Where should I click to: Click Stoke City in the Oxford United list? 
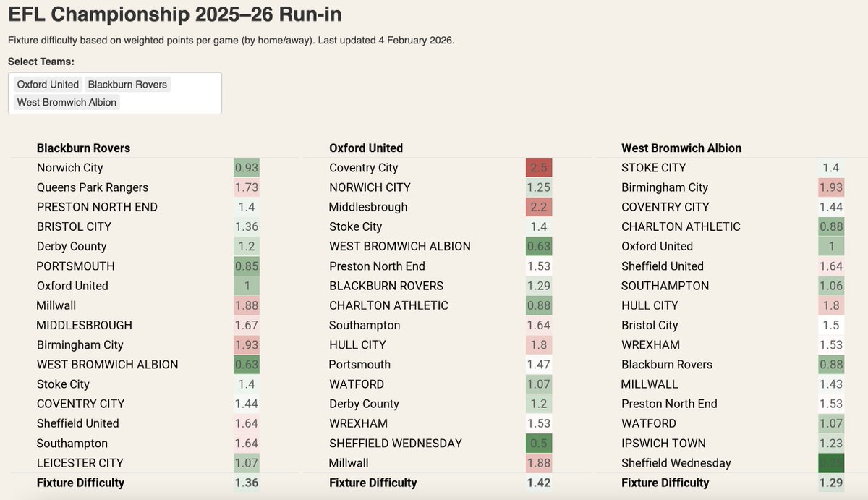click(356, 226)
